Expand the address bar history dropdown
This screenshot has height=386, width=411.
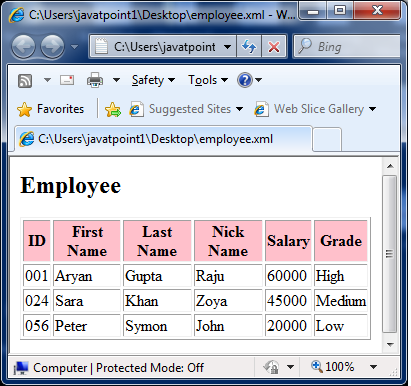pos(227,47)
